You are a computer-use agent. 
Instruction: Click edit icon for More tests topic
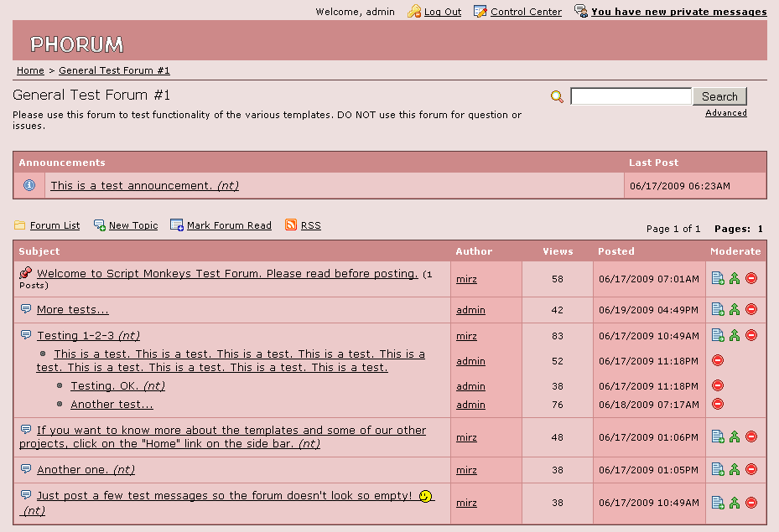(x=718, y=309)
